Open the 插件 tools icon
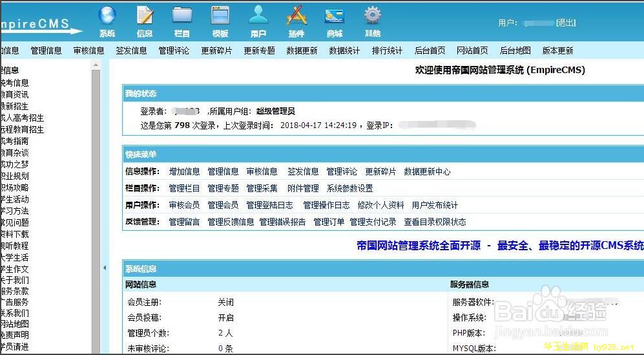644x355 pixels. [x=296, y=16]
